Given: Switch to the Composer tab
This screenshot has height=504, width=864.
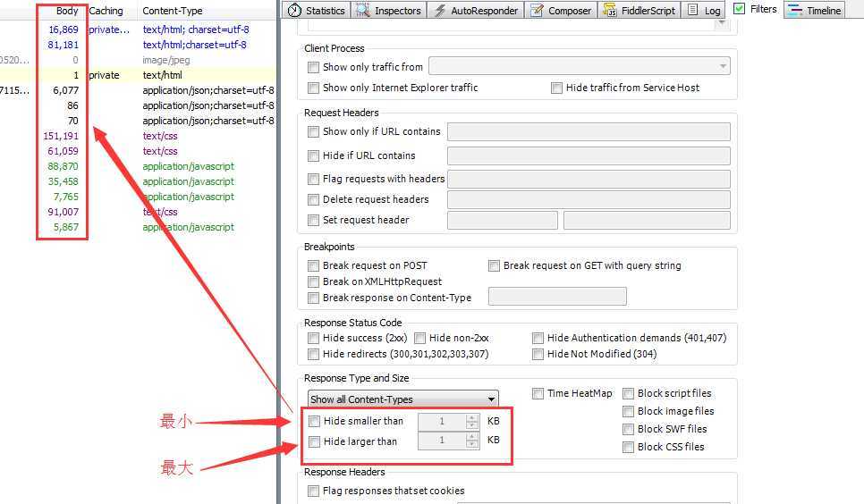Looking at the screenshot, I should tap(561, 10).
